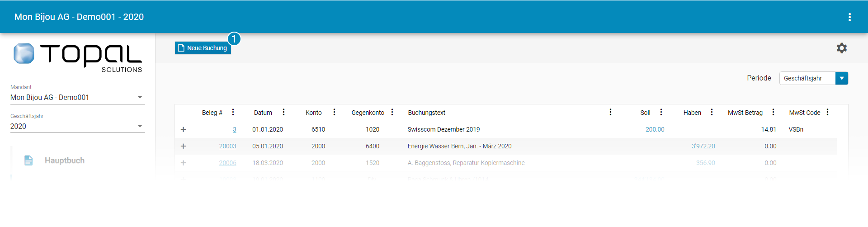Open the top-right header kebab menu
Viewport: 868px width, 227px height.
coord(849,17)
